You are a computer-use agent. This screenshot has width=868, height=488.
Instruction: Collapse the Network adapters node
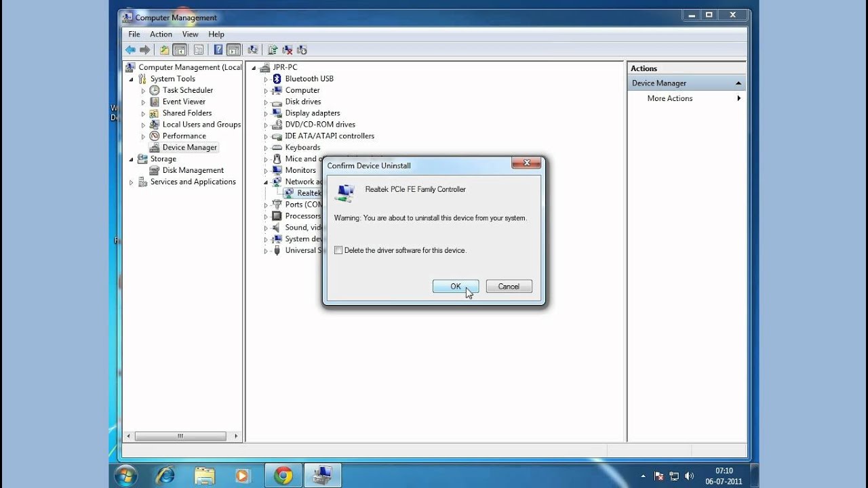pos(266,182)
